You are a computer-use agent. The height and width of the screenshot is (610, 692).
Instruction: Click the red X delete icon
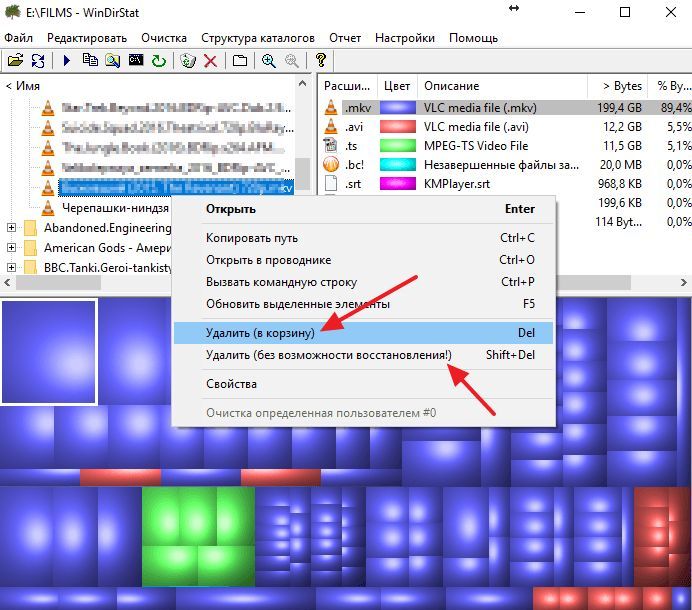(211, 61)
